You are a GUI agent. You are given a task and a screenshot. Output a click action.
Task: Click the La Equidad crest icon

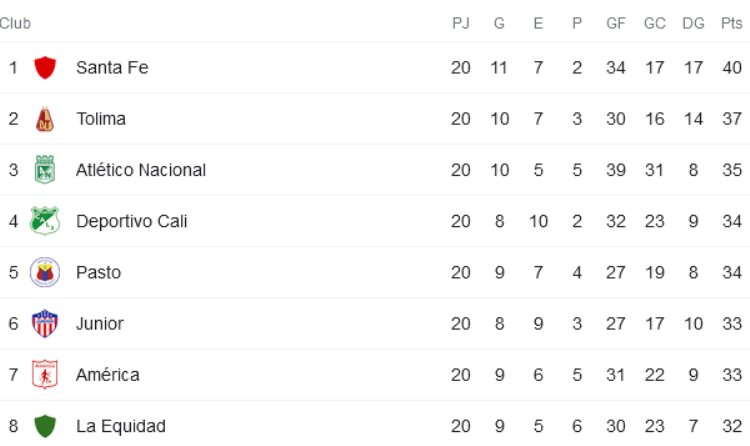pos(44,426)
